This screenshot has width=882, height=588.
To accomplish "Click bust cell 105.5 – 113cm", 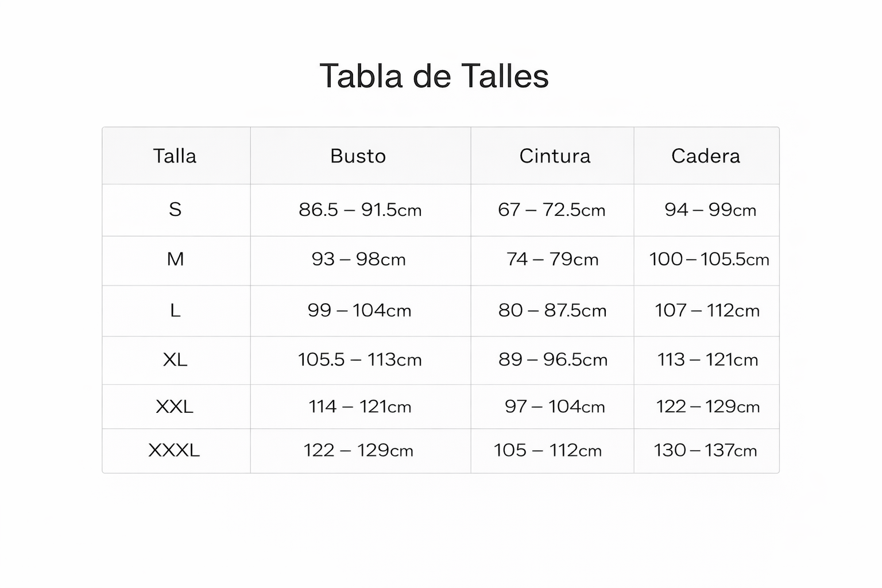I will 360,360.
